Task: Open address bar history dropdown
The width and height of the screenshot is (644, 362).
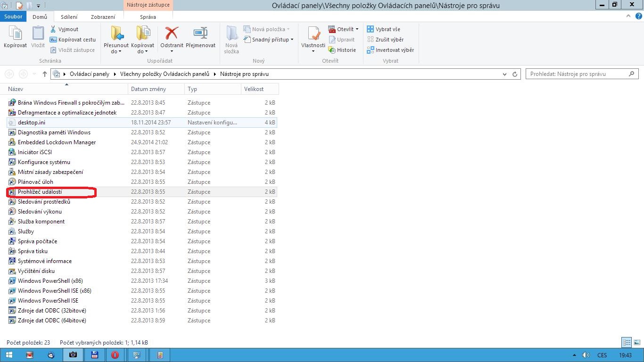Action: coord(505,74)
